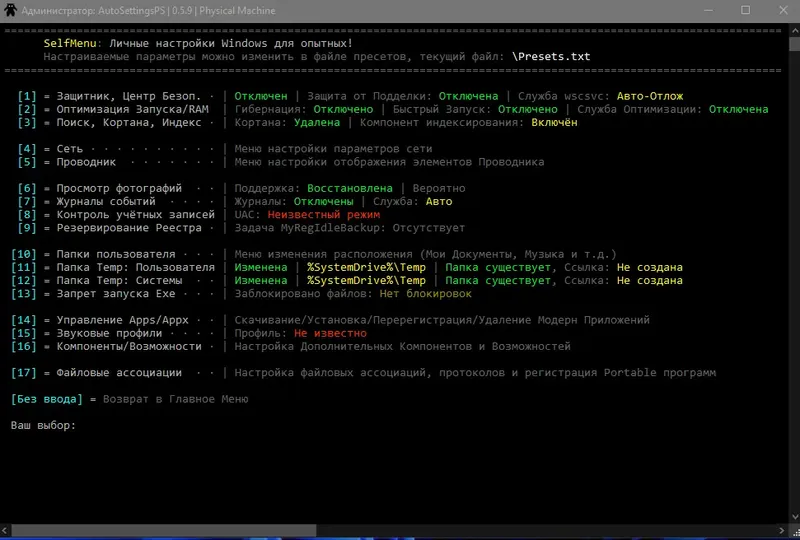Viewport: 800px width, 540px height.
Task: Click 'Служба Оптимизации: Отключена' status
Action: (672, 109)
